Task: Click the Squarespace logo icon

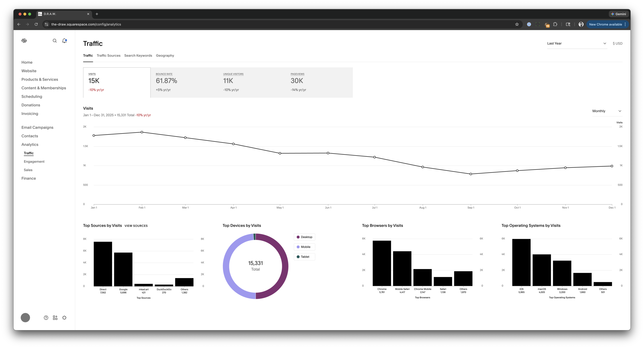Action: pos(24,41)
